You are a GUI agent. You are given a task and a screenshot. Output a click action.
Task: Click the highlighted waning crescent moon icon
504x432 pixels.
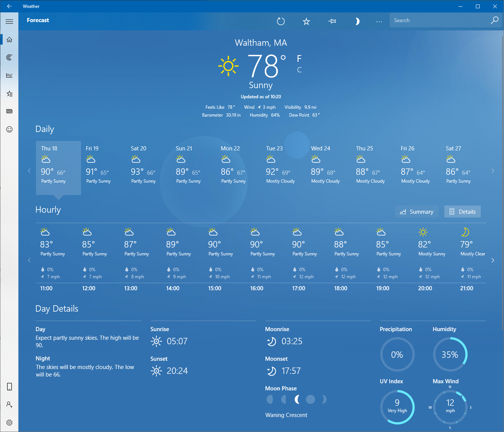pos(297,399)
